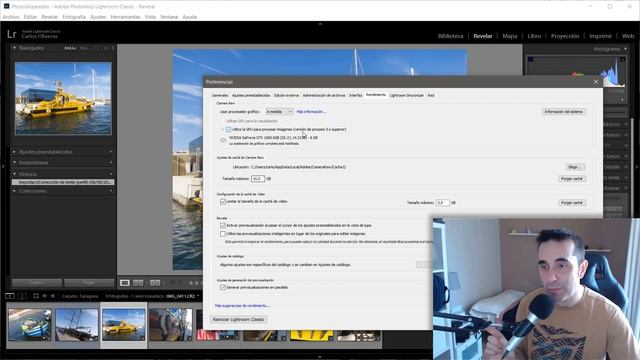Collapse the Historia panel
640x360 pixels.
pos(15,174)
